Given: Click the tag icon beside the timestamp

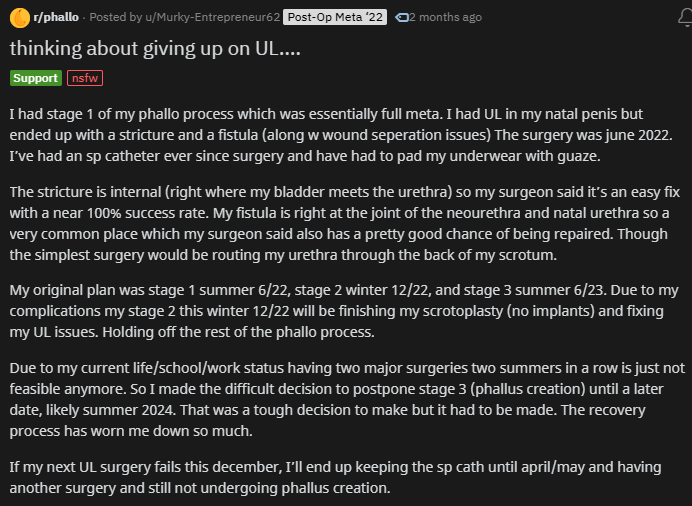Looking at the screenshot, I should pyautogui.click(x=402, y=17).
